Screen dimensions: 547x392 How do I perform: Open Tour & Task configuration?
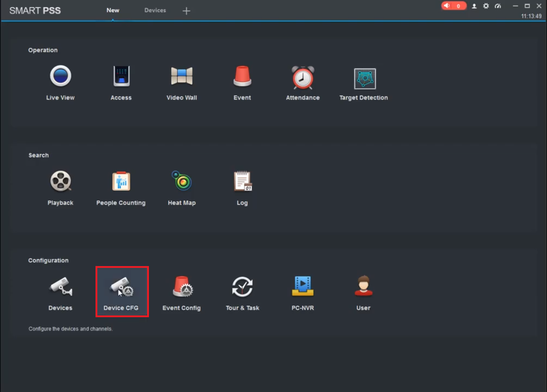(242, 293)
